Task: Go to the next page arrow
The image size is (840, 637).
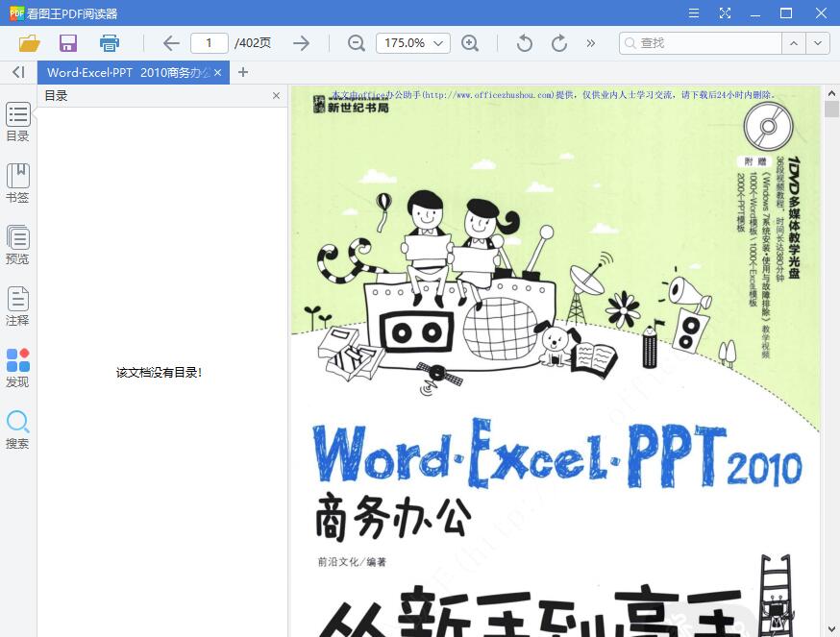Action: click(x=301, y=43)
